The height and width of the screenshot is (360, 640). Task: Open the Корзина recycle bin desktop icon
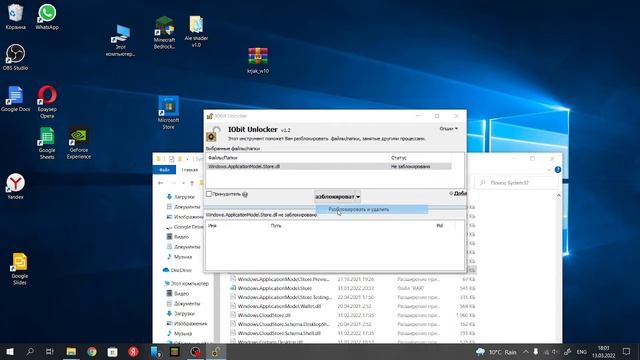tap(15, 16)
